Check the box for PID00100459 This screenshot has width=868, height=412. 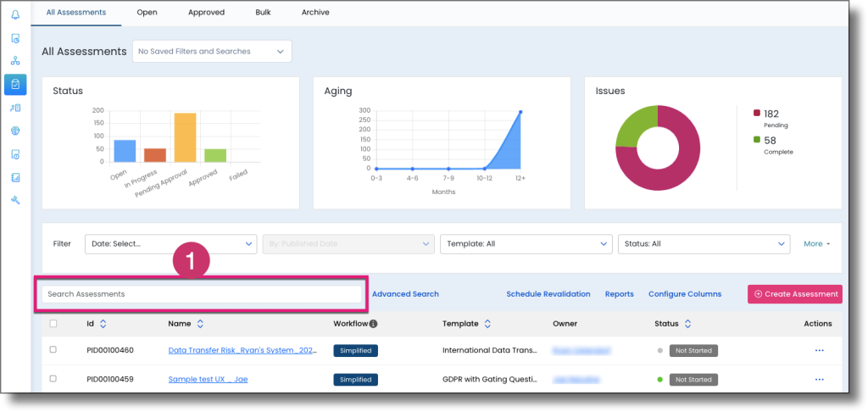(53, 378)
